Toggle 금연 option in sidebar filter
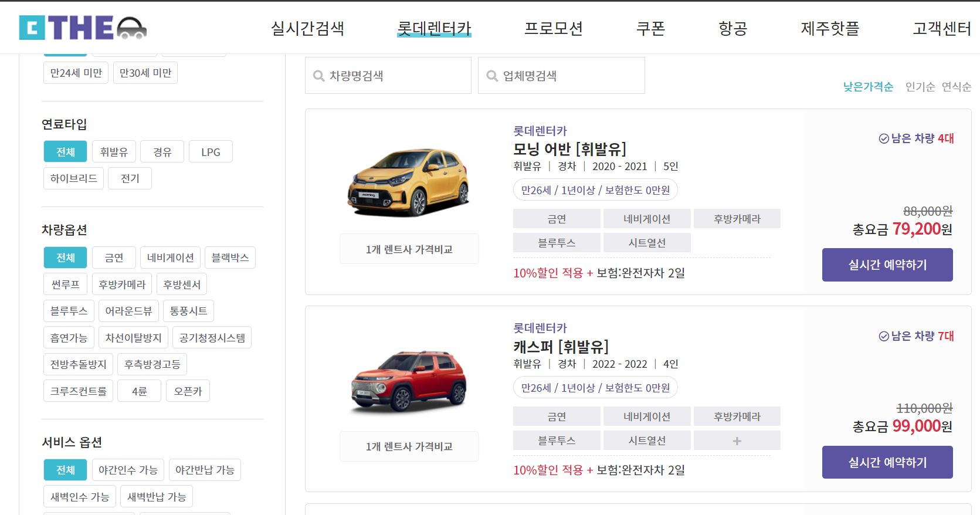 (114, 257)
